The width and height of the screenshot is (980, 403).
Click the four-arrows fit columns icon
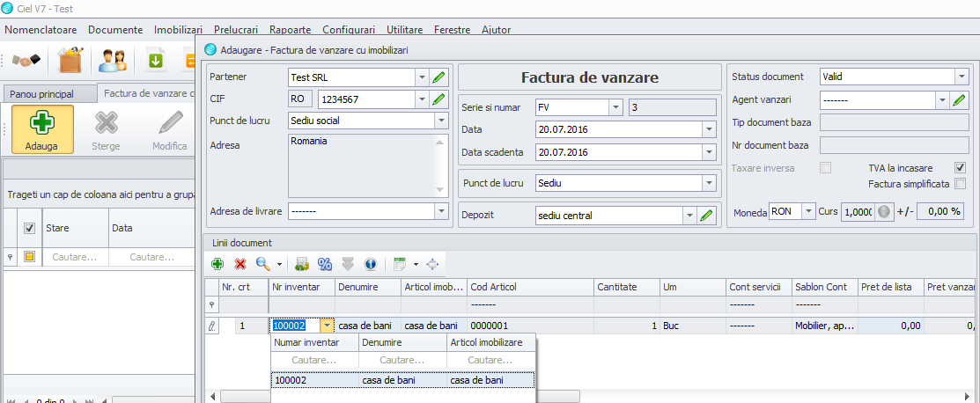432,264
